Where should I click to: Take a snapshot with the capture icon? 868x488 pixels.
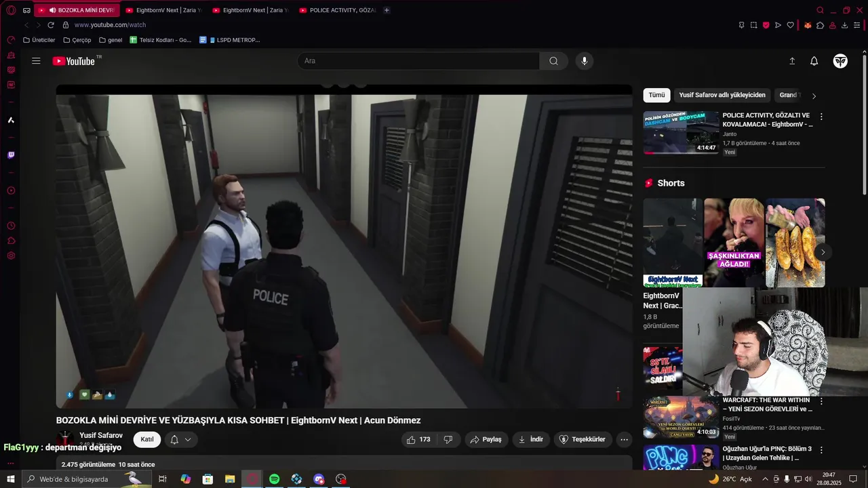pos(753,25)
